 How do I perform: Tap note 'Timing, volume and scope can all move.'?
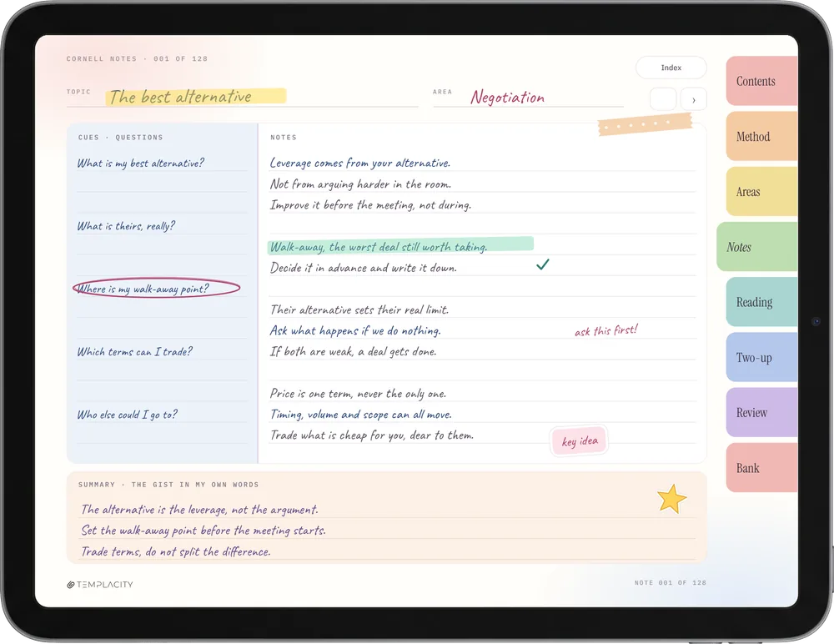pyautogui.click(x=361, y=414)
